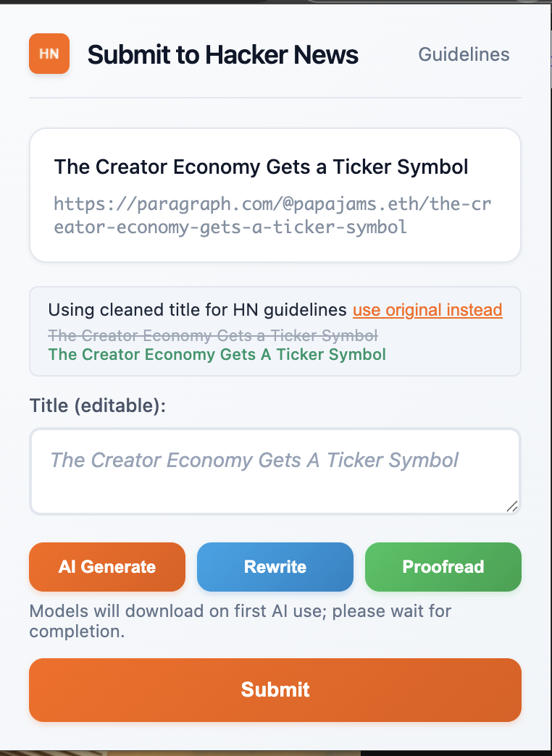Viewport: 552px width, 756px height.
Task: Open the Guidelines link
Action: click(464, 54)
